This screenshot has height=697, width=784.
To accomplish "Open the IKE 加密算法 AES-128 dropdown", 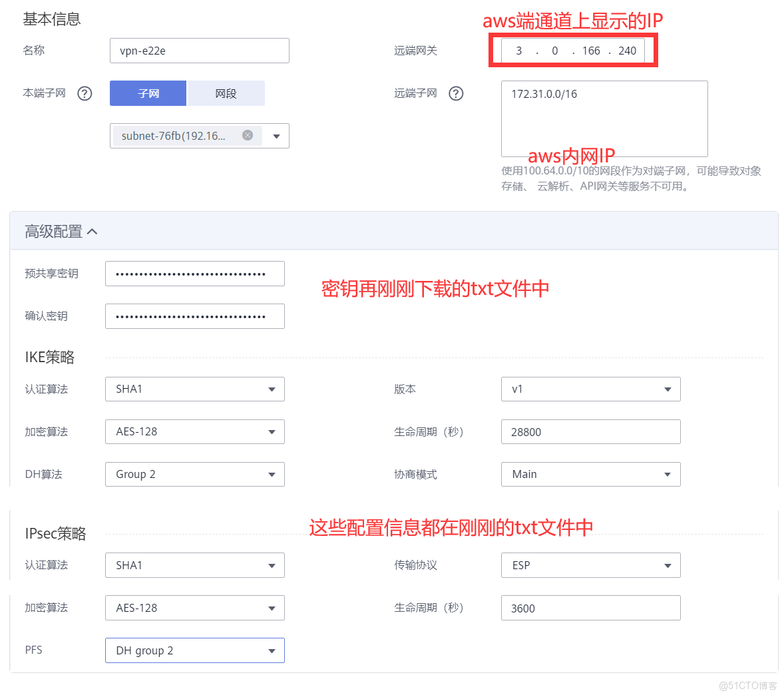I will pos(195,431).
